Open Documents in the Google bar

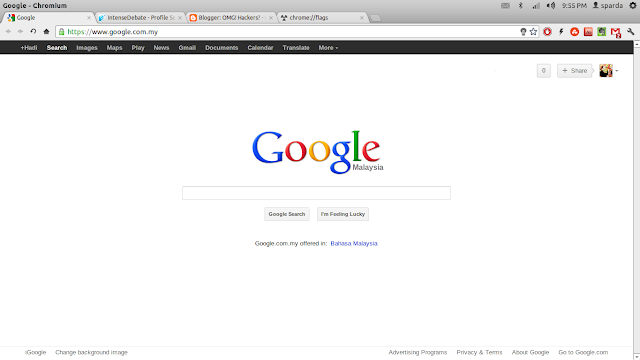click(x=222, y=48)
